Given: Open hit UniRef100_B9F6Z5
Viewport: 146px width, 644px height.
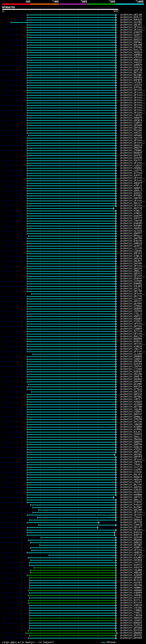Looking at the screenshot, I should click(x=131, y=20).
